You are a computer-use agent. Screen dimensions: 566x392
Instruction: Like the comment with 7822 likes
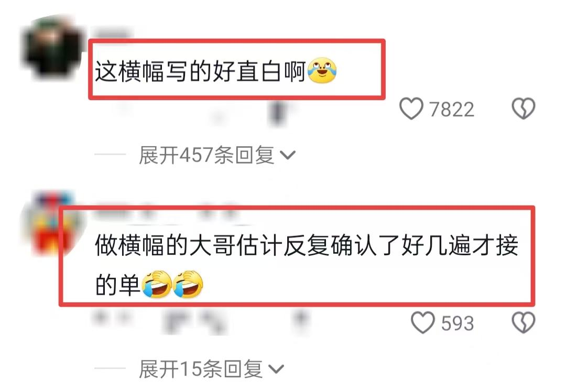click(411, 108)
